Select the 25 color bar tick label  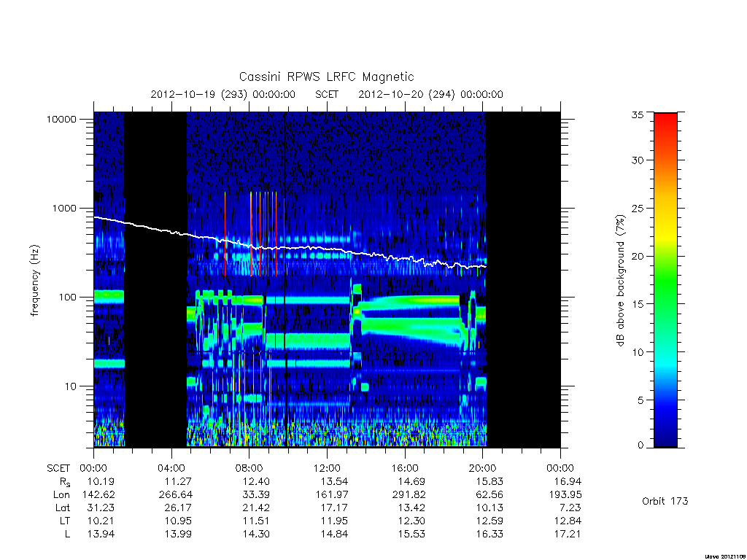click(x=638, y=208)
